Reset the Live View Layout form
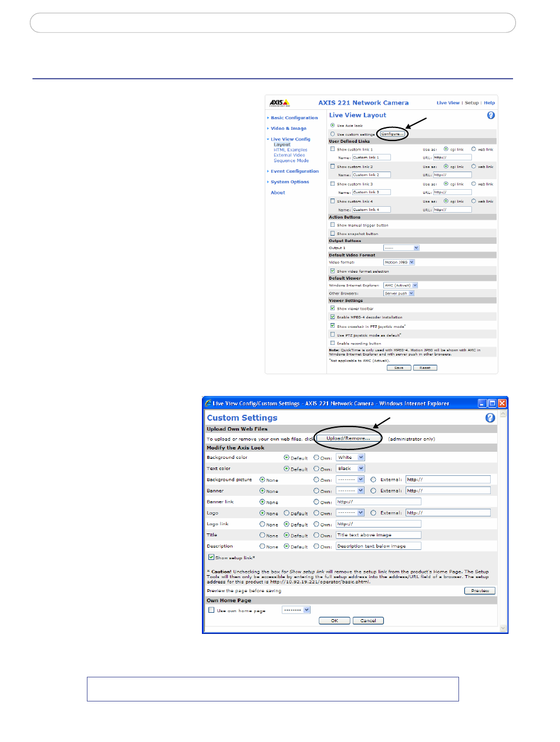Viewport: 560px width, 742px height. (x=425, y=368)
